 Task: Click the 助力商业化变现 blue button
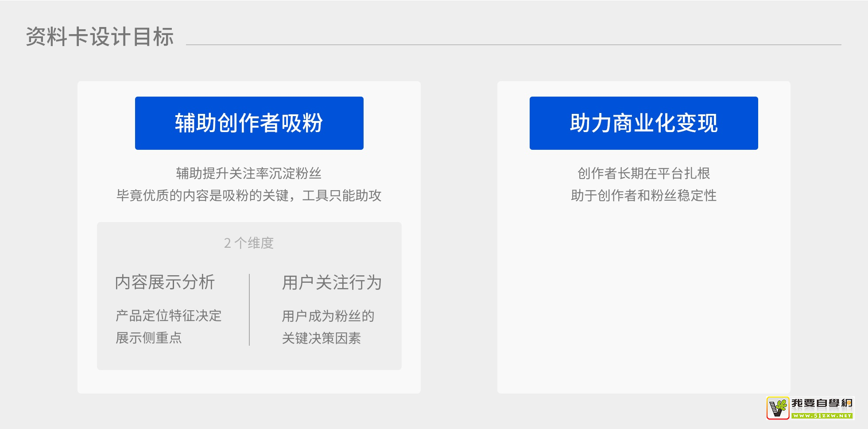coord(643,123)
